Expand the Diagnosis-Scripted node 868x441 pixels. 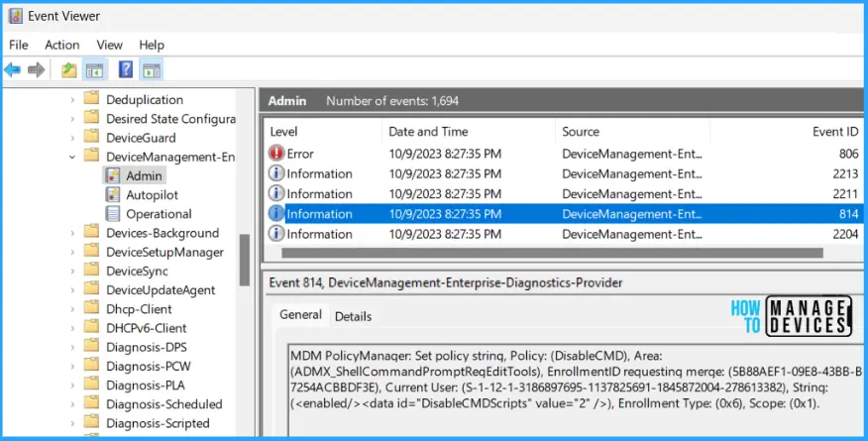pos(72,423)
